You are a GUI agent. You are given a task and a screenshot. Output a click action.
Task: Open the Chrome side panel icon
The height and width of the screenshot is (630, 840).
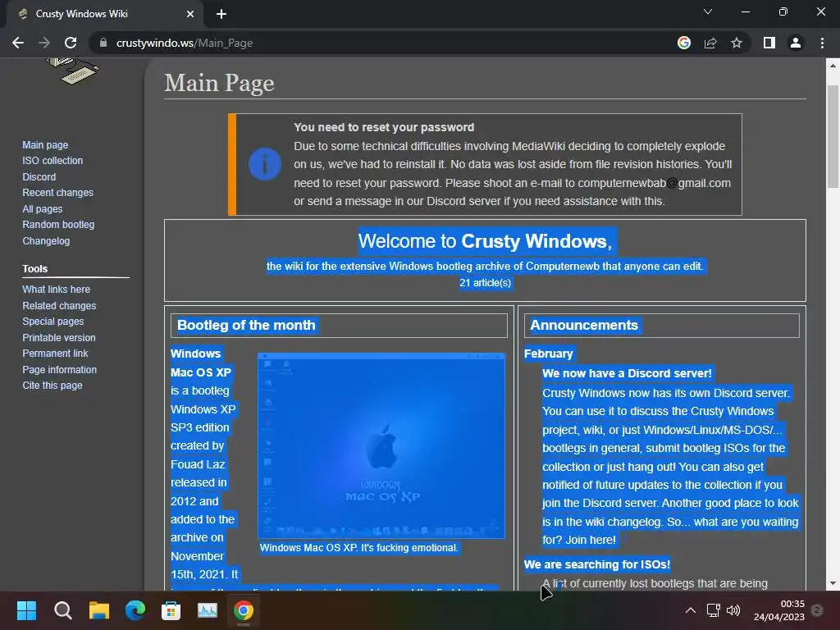(x=769, y=43)
